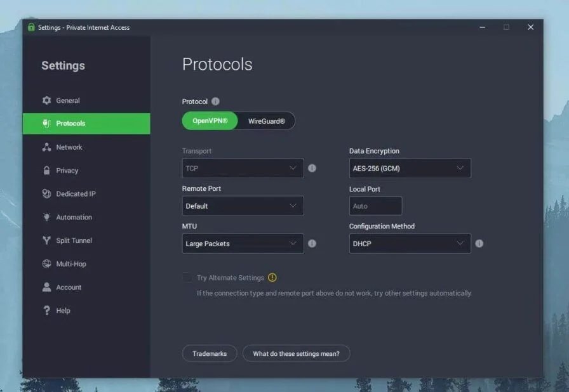Click the Automation lightbulb icon
The image size is (569, 392).
(46, 217)
